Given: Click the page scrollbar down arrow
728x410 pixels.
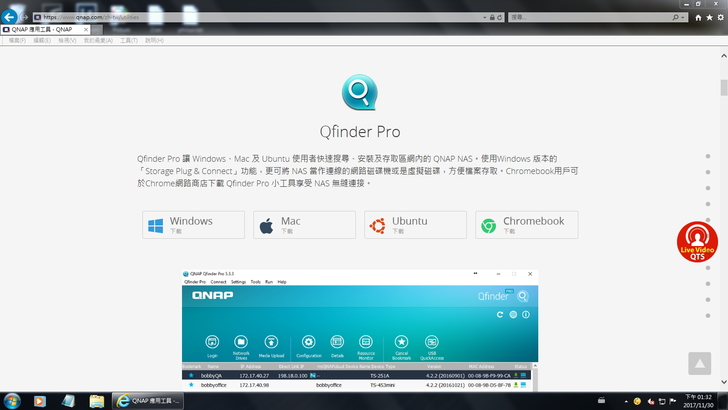Looking at the screenshot, I should tap(724, 382).
